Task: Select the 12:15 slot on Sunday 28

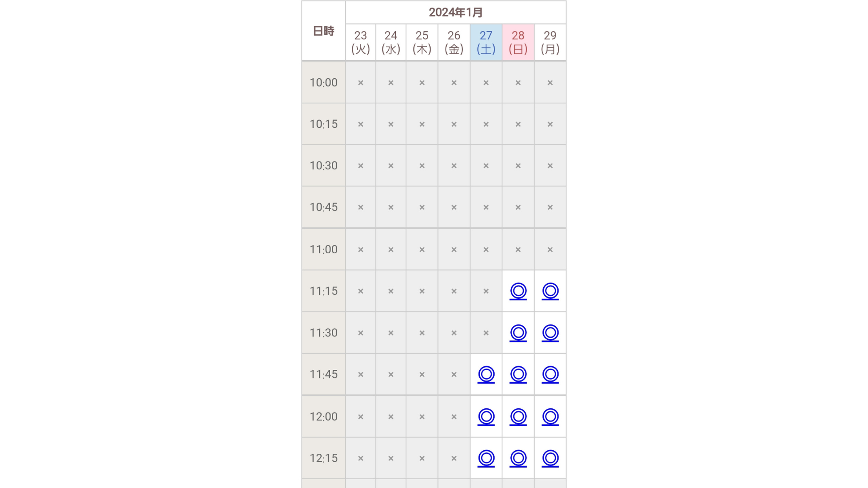Action: click(518, 458)
